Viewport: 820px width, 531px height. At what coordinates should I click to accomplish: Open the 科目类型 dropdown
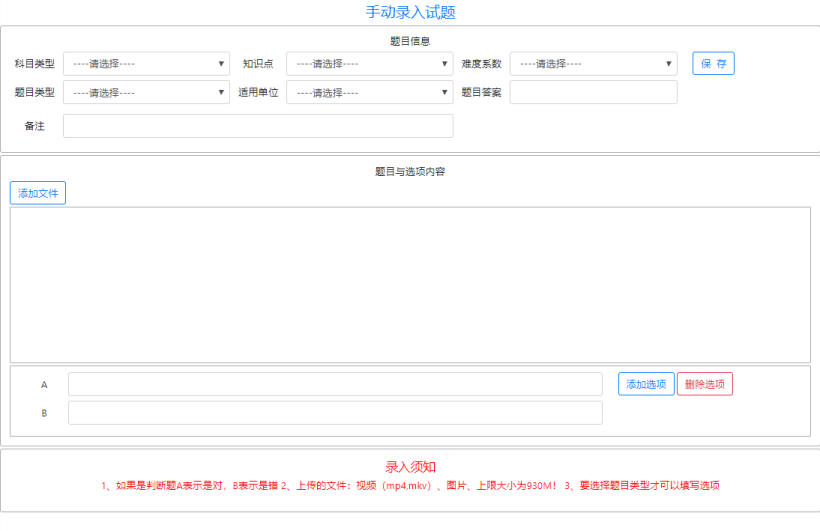coord(146,64)
